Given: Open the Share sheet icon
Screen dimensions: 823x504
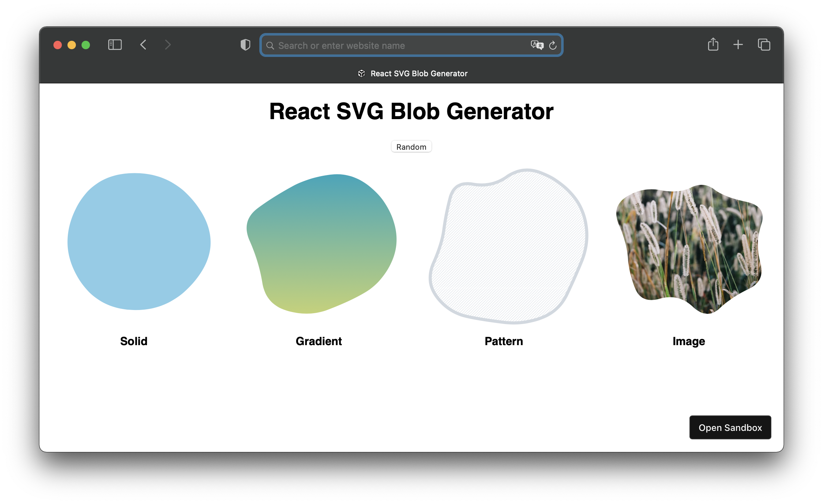Looking at the screenshot, I should (713, 45).
